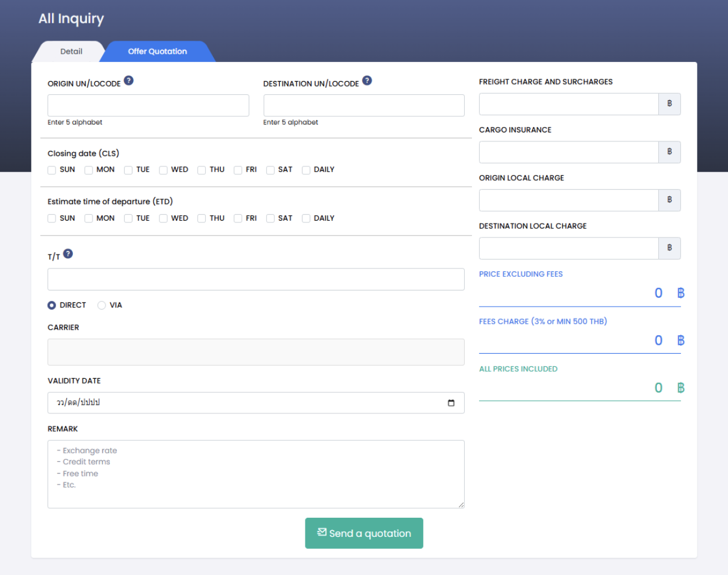The image size is (728, 575).
Task: Show the T/T help tooltip icon
Action: [68, 254]
